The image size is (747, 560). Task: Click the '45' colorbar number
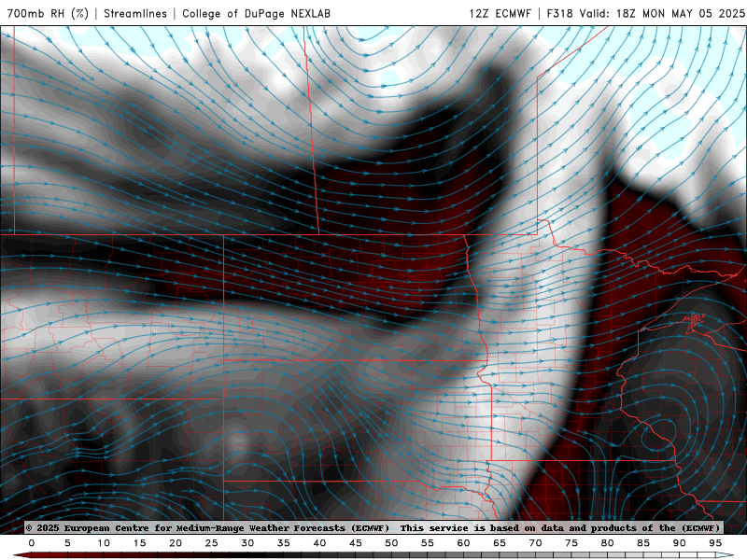click(x=356, y=543)
